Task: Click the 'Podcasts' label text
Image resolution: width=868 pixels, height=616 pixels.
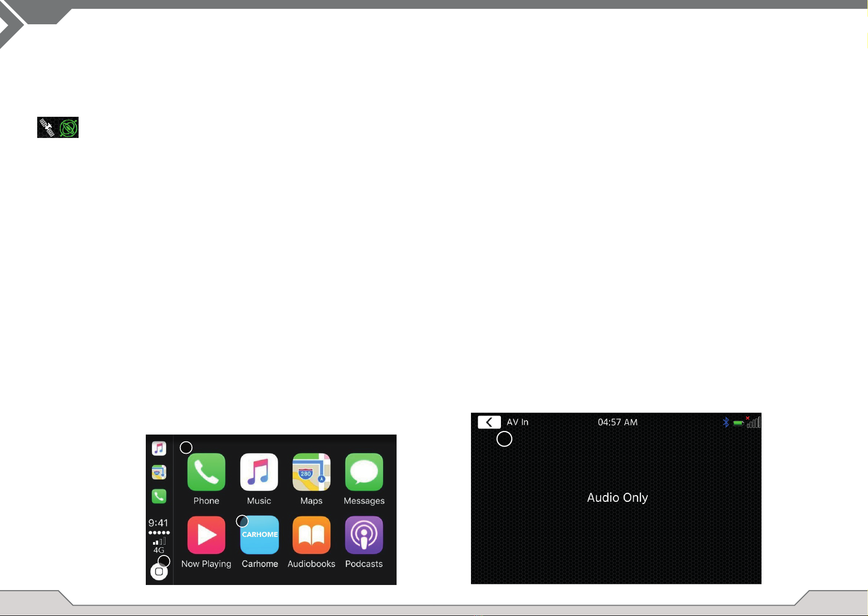Action: coord(364,564)
